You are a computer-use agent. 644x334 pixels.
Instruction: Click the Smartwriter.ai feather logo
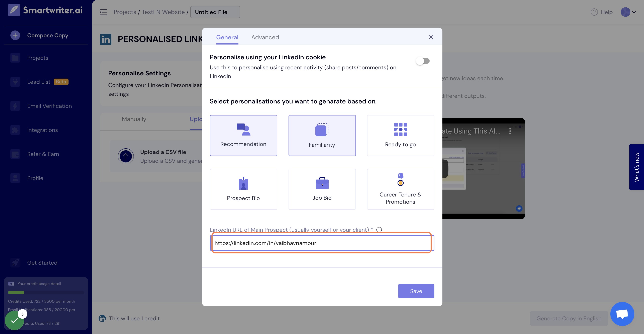[14, 10]
